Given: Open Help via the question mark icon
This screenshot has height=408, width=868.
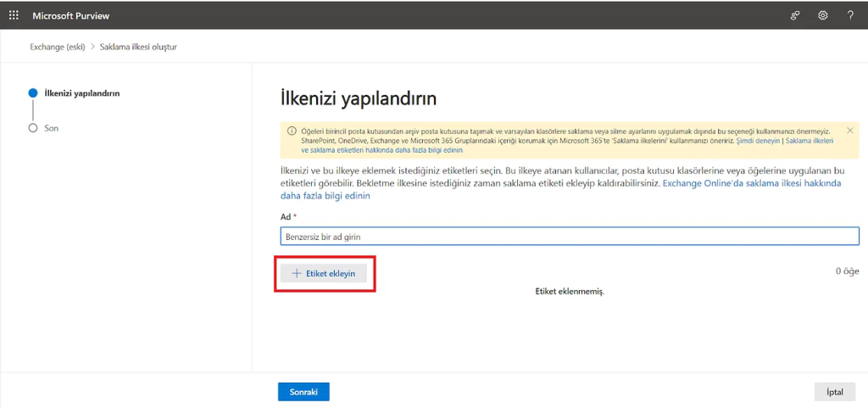Looking at the screenshot, I should tap(849, 16).
